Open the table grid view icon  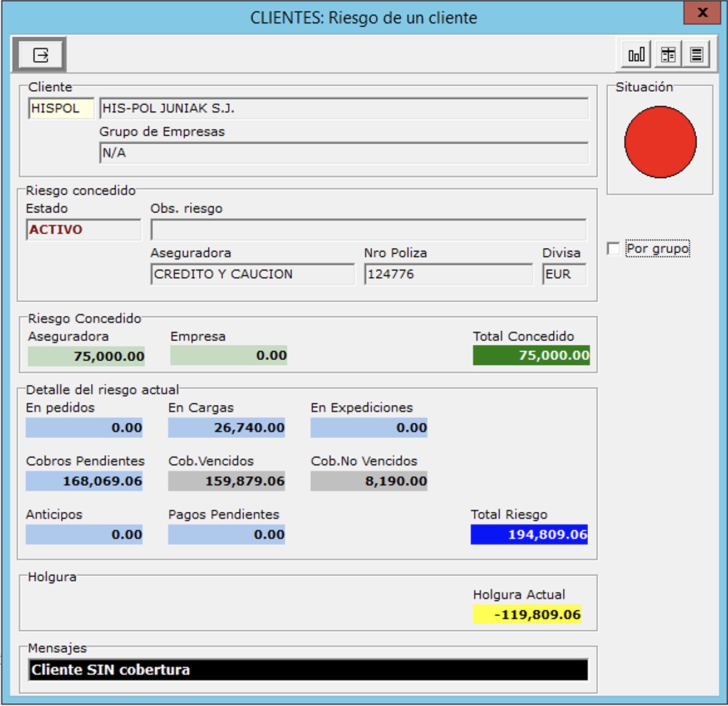point(668,55)
